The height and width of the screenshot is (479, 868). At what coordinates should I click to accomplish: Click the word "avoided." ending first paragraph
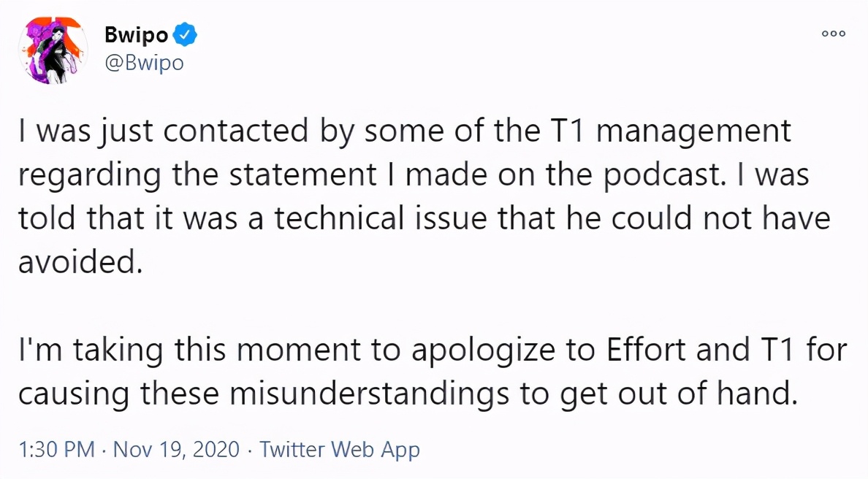(x=81, y=262)
